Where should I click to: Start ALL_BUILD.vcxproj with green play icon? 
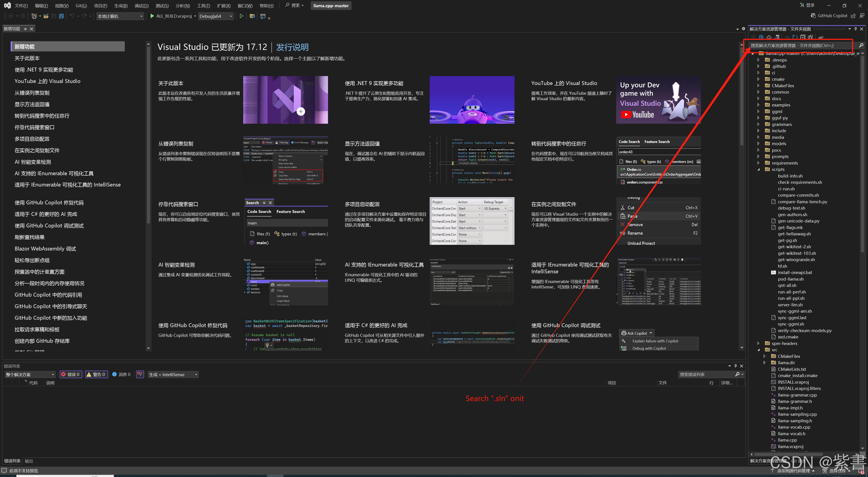point(152,16)
